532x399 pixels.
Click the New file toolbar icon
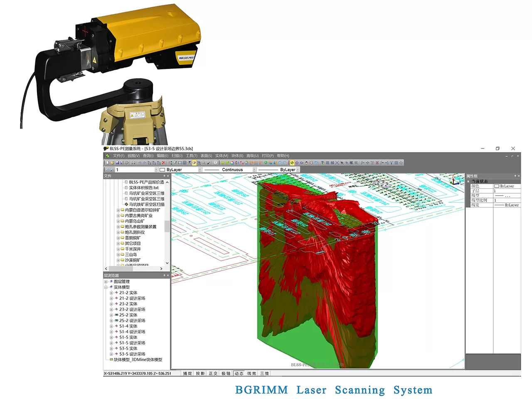pyautogui.click(x=108, y=163)
